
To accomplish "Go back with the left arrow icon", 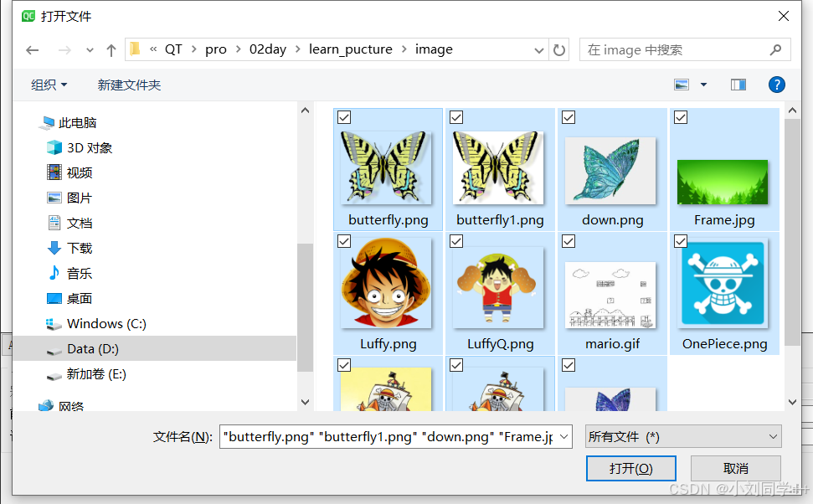I will click(x=32, y=50).
